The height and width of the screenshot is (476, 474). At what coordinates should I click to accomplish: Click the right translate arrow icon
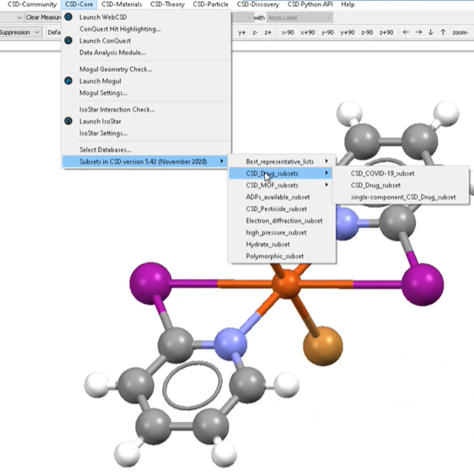(419, 32)
